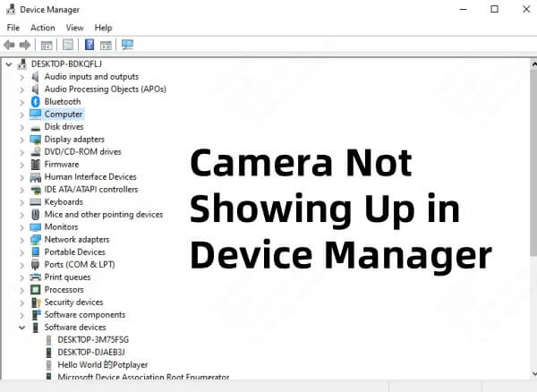Viewport: 537px width, 392px height.
Task: Expand the Bluetooth node chevron
Action: click(21, 102)
